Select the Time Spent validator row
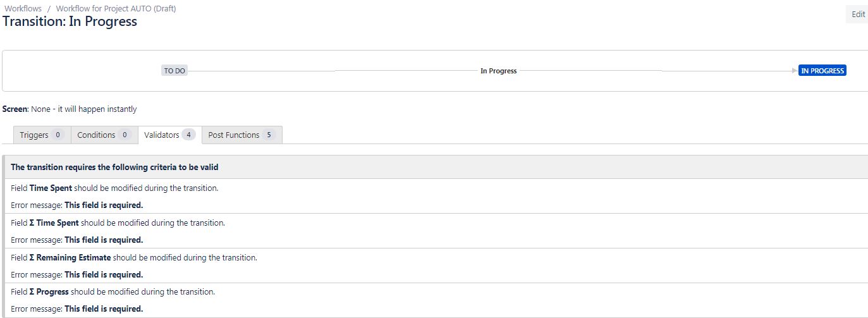The width and height of the screenshot is (868, 318). (x=436, y=197)
